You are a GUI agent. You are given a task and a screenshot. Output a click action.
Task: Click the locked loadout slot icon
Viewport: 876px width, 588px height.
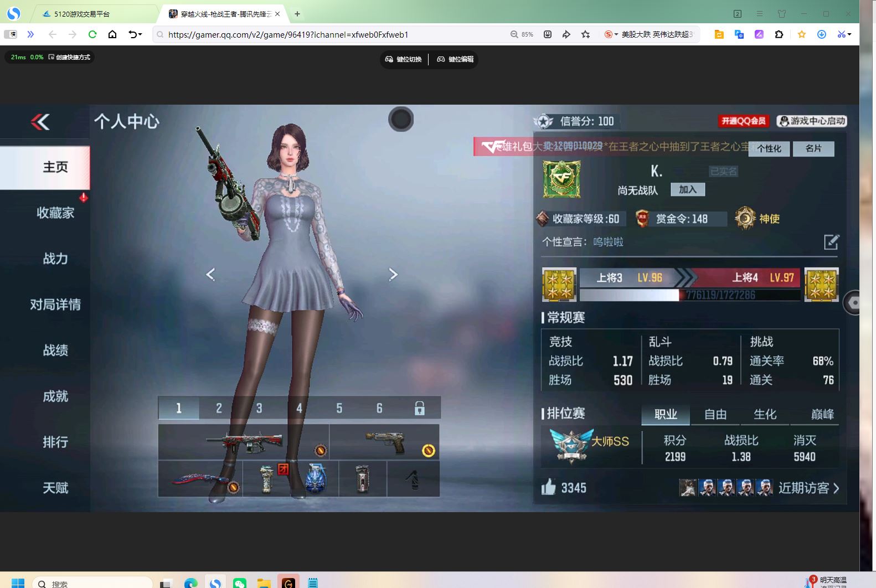tap(420, 409)
